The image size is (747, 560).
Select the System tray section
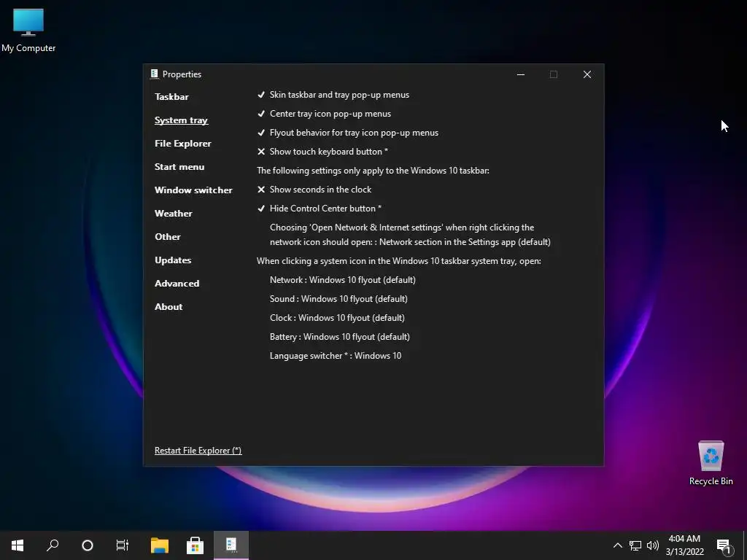coord(181,120)
